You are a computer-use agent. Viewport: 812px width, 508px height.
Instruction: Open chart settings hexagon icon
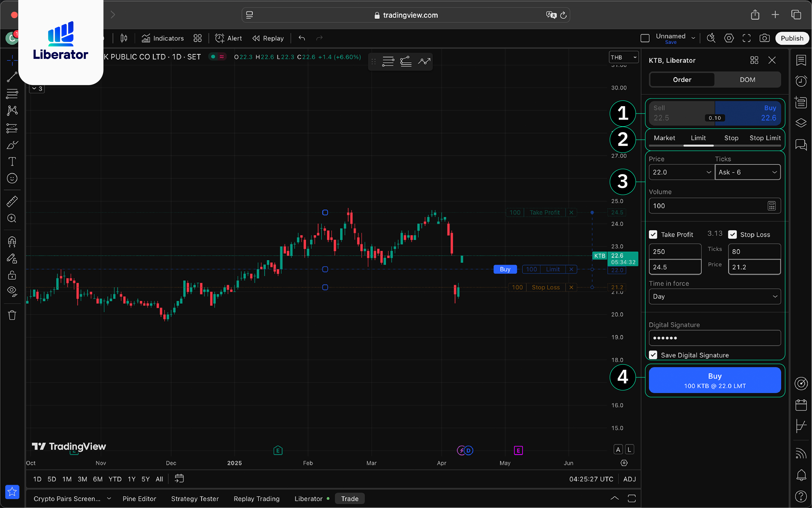[x=729, y=38]
